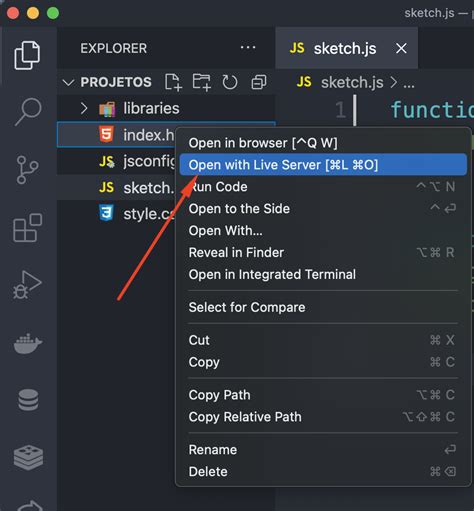Click sketch.js in the breadcrumb
The width and height of the screenshot is (474, 511).
pos(352,82)
